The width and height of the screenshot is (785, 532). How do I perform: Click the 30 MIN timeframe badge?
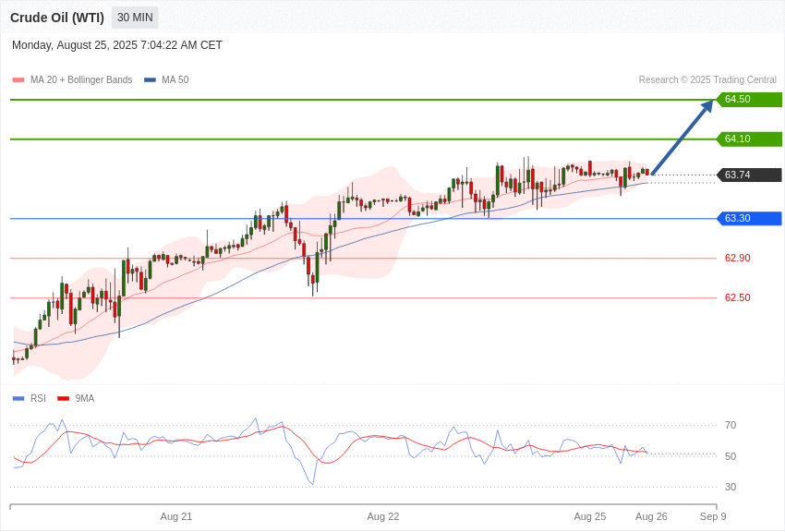pyautogui.click(x=135, y=18)
